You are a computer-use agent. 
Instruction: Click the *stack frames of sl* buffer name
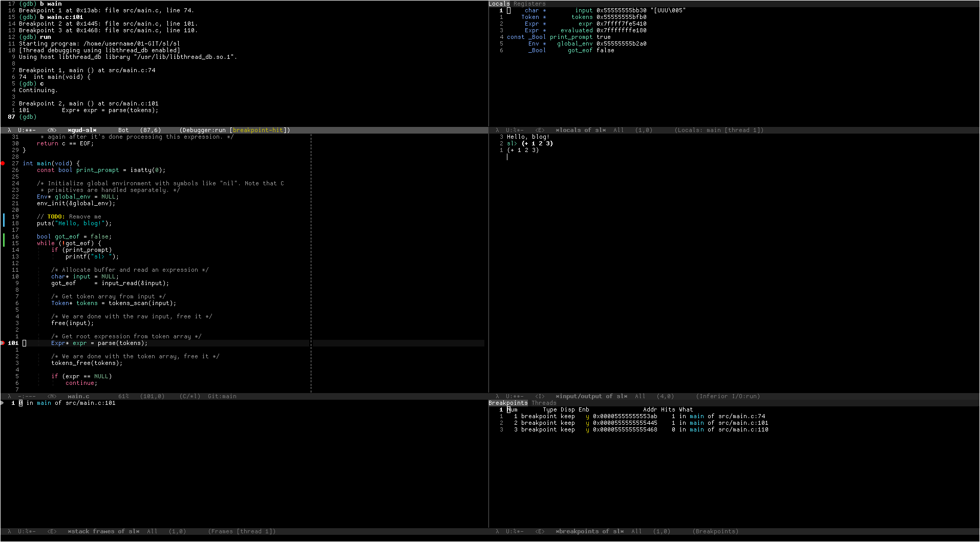pos(103,531)
